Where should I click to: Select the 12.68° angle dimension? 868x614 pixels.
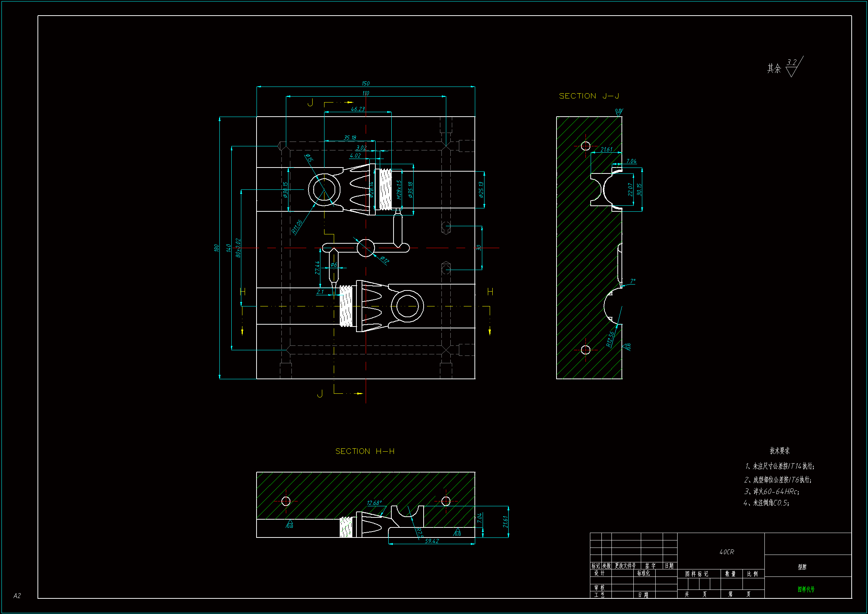click(x=374, y=503)
